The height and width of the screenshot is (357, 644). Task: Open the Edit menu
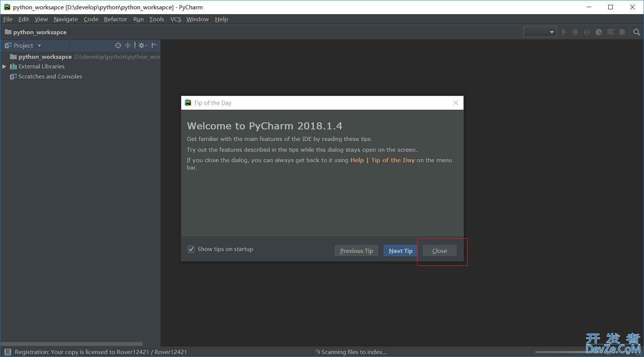click(x=24, y=19)
